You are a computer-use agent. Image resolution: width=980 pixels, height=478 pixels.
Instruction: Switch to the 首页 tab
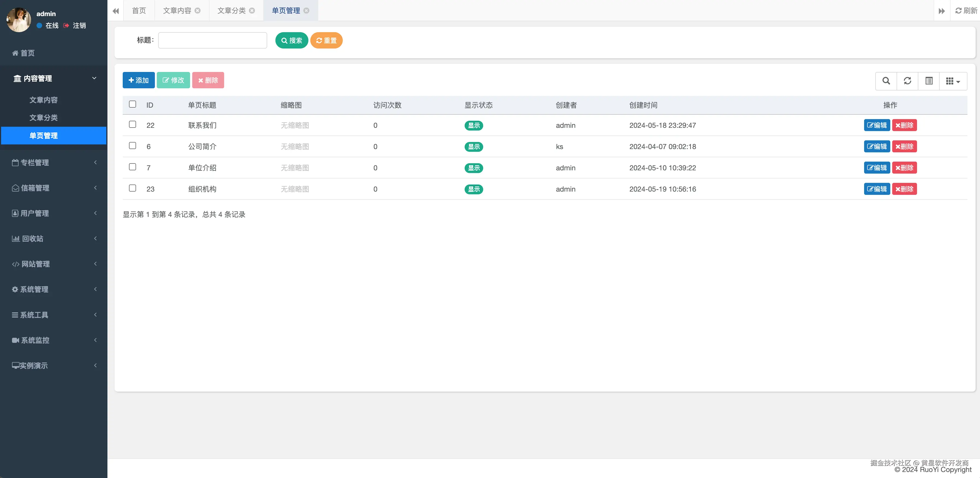pyautogui.click(x=139, y=11)
